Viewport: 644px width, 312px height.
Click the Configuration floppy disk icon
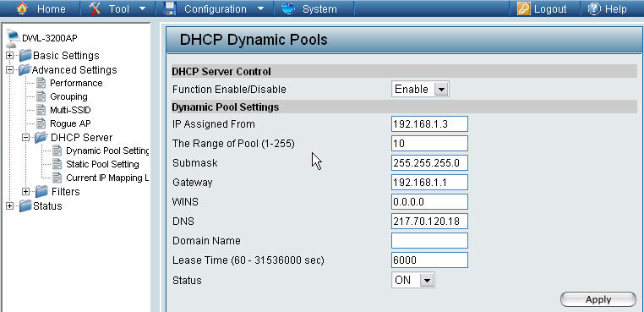169,8
